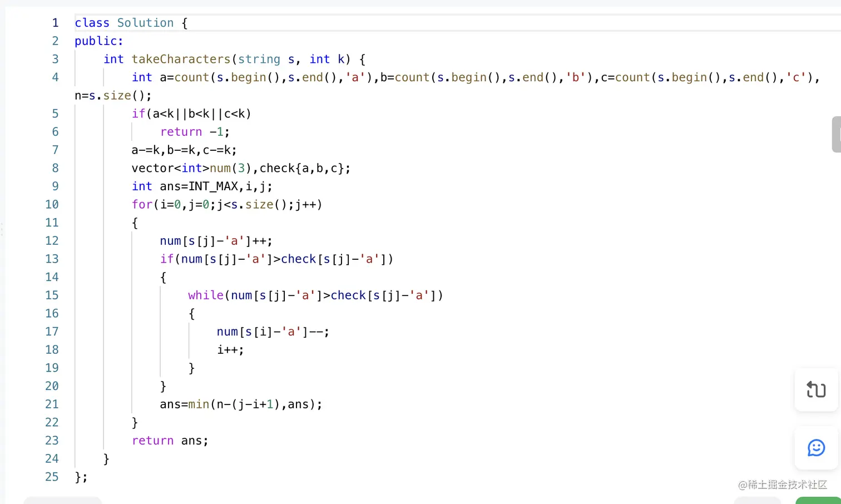
Task: Click the scrollbar handle on right edge
Action: pos(836,134)
